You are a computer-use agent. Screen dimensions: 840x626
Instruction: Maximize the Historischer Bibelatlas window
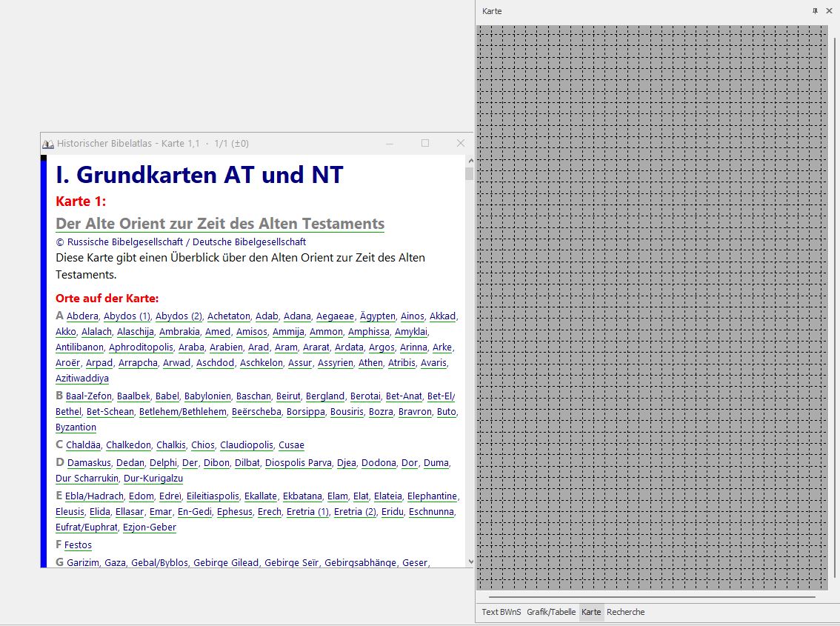425,143
